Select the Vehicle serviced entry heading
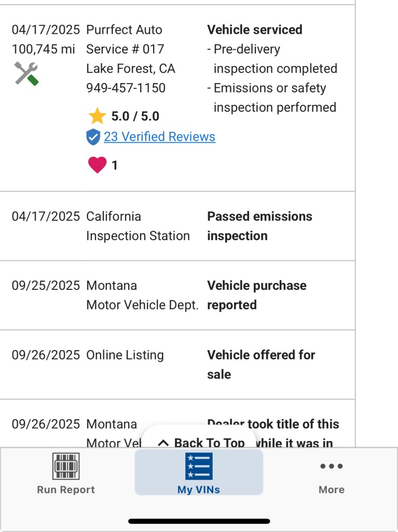Viewport: 398px width, 532px height. (254, 30)
